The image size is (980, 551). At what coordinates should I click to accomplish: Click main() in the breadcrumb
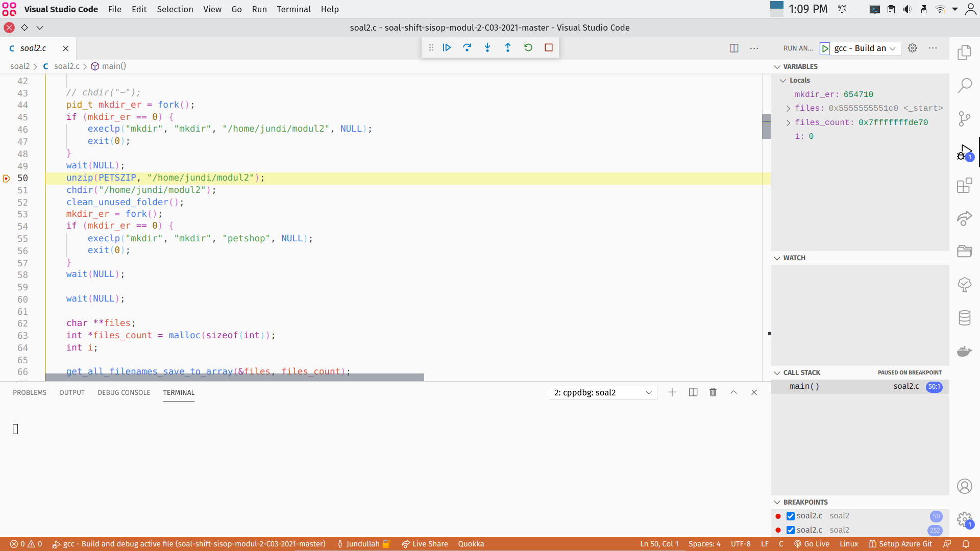[x=114, y=66]
